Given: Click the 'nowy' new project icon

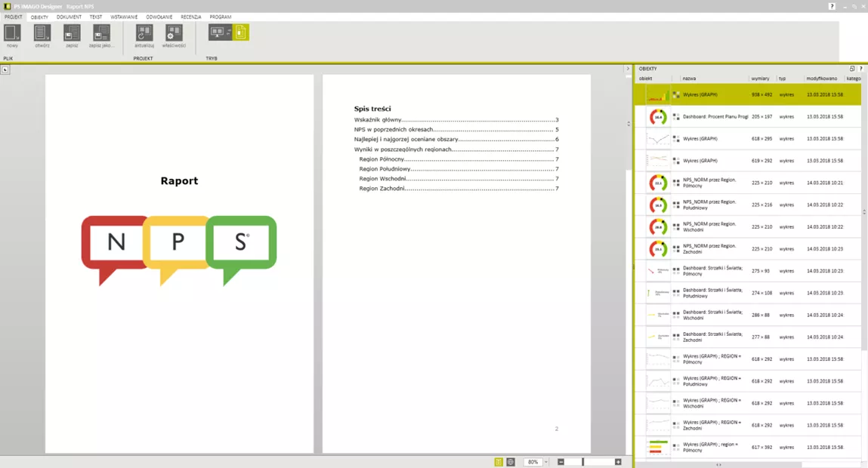Looking at the screenshot, I should [12, 33].
